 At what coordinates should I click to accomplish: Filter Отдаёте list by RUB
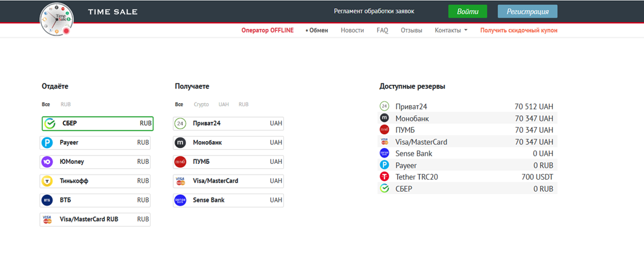pyautogui.click(x=66, y=104)
